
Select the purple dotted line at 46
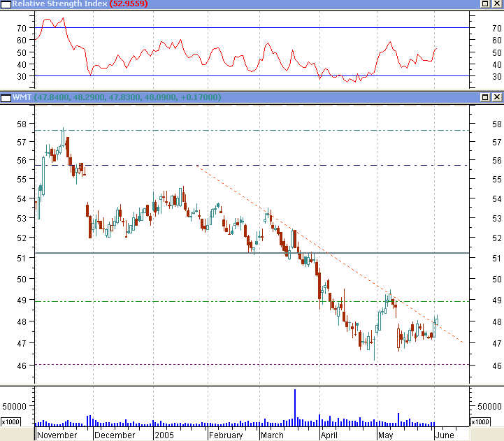click(x=252, y=365)
